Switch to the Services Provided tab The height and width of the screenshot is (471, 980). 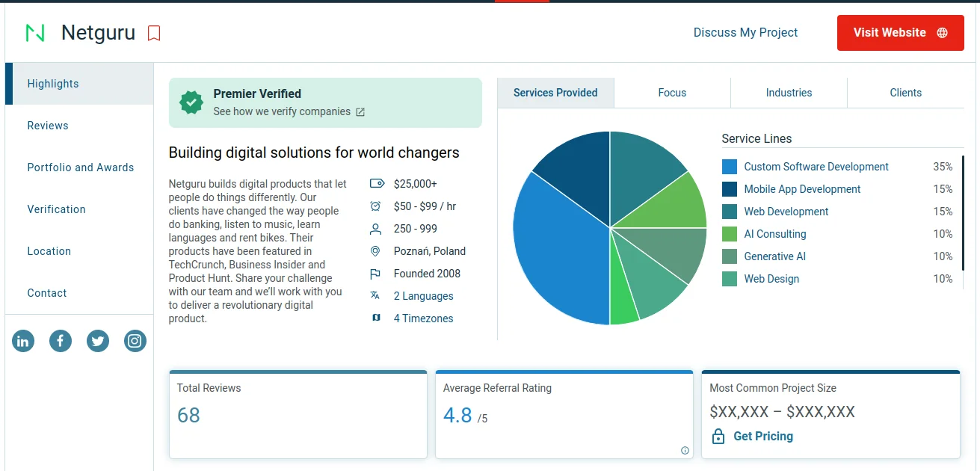coord(555,93)
